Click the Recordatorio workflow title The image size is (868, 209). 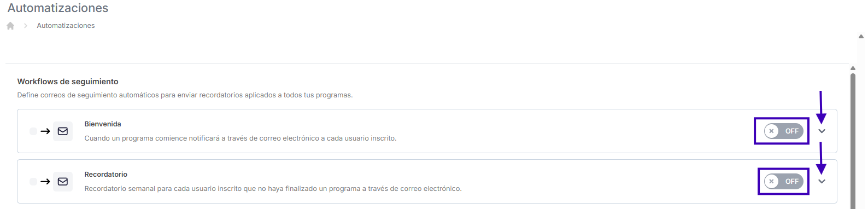point(106,175)
